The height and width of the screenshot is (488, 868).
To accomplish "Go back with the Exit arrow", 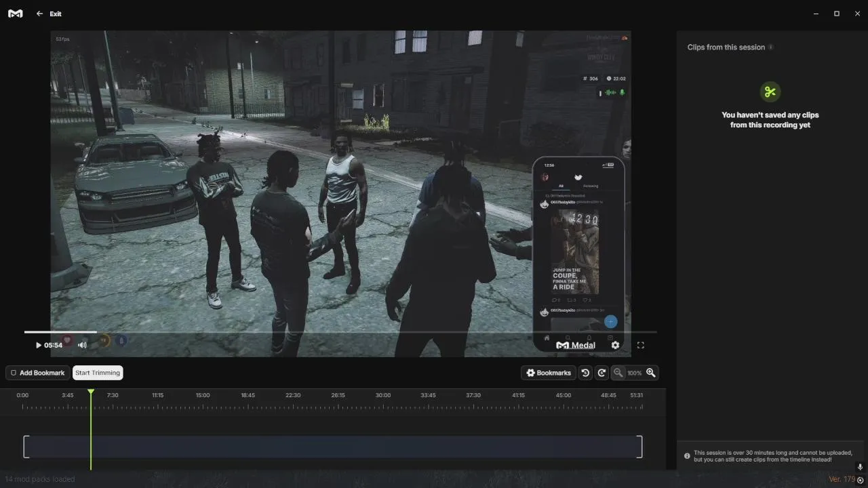I will tap(39, 14).
